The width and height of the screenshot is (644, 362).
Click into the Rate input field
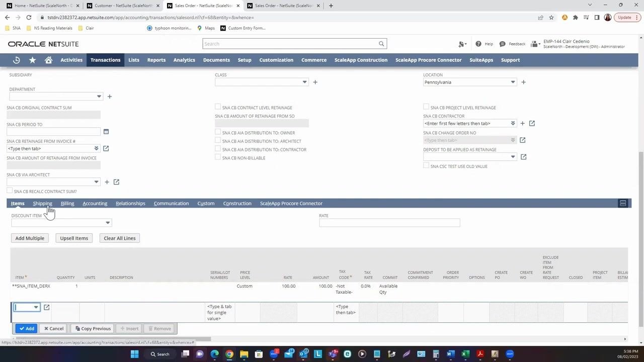pyautogui.click(x=389, y=223)
